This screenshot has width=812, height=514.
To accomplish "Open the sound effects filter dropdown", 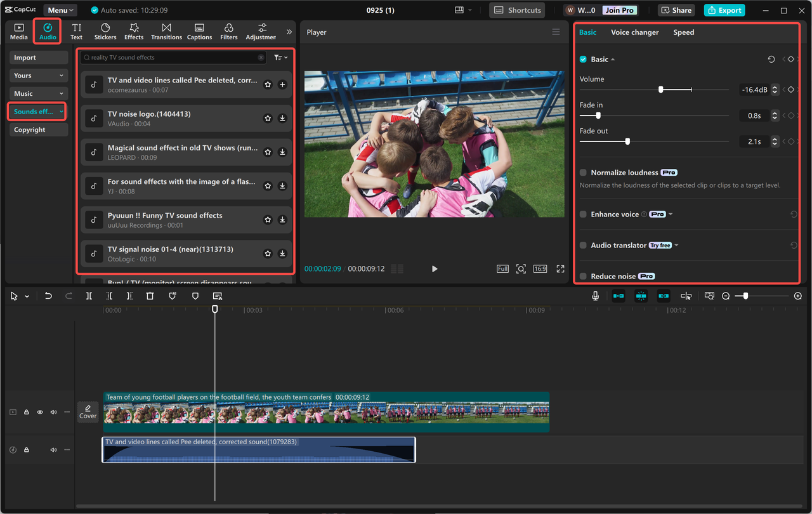I will [280, 57].
